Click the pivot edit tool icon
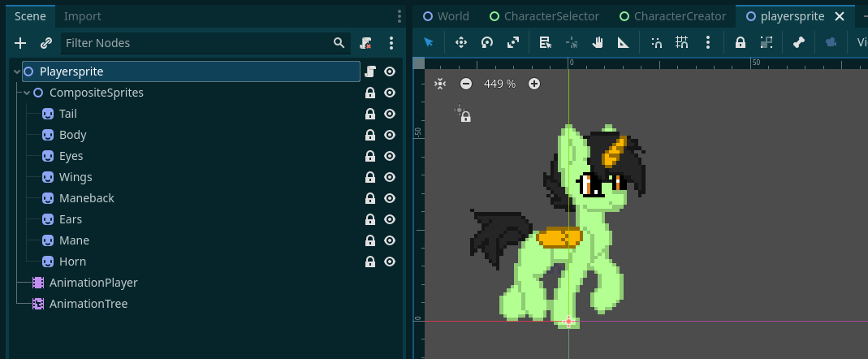 [572, 42]
